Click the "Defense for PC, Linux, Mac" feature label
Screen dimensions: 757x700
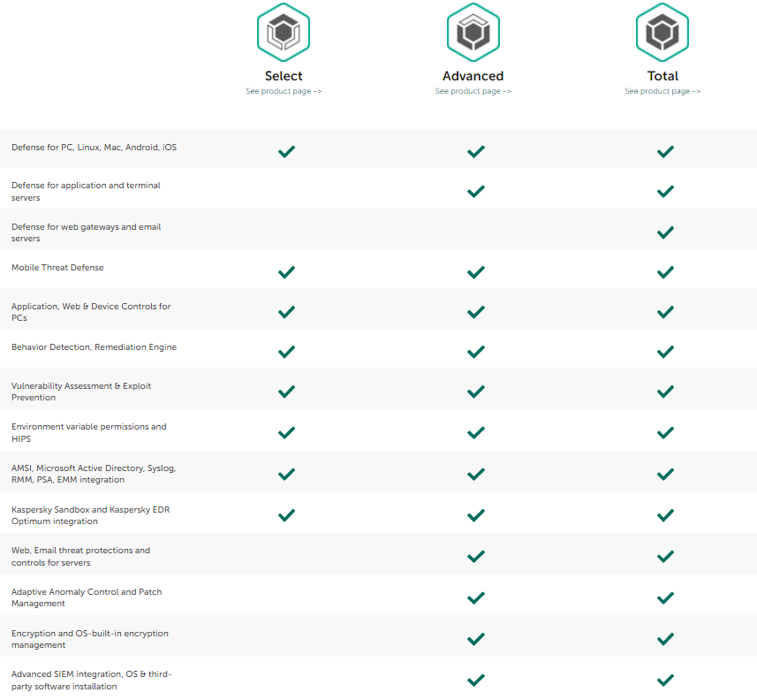pyautogui.click(x=94, y=148)
